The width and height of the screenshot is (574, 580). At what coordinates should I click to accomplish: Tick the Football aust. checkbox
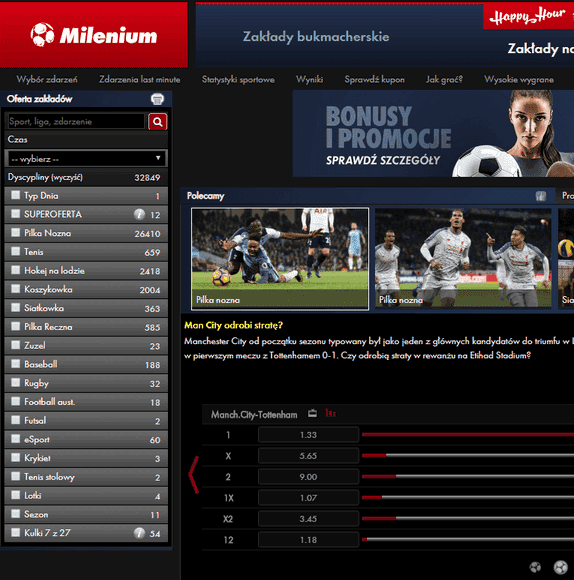(16, 401)
